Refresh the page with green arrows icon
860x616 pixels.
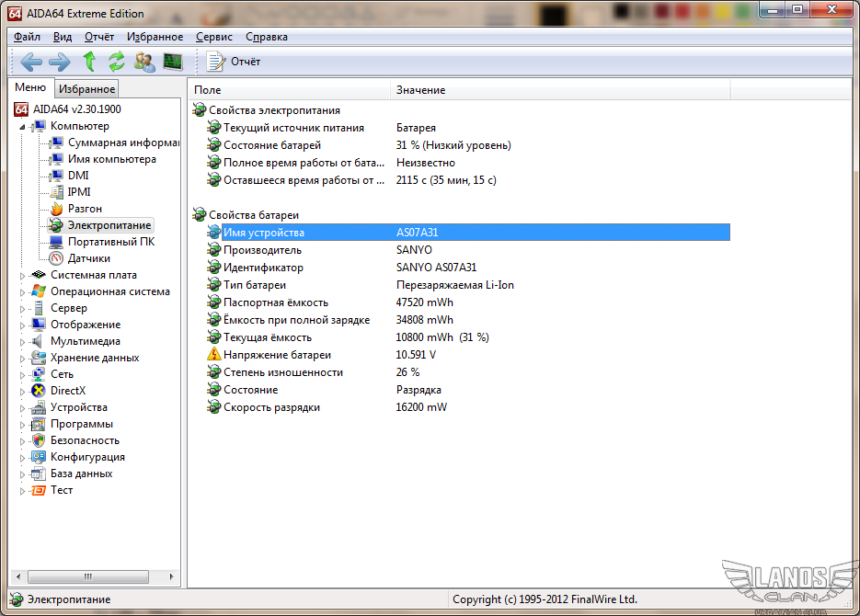pyautogui.click(x=116, y=62)
